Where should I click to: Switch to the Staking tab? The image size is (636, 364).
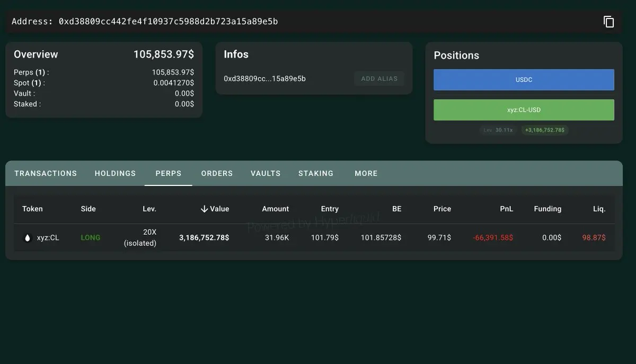[x=316, y=173]
